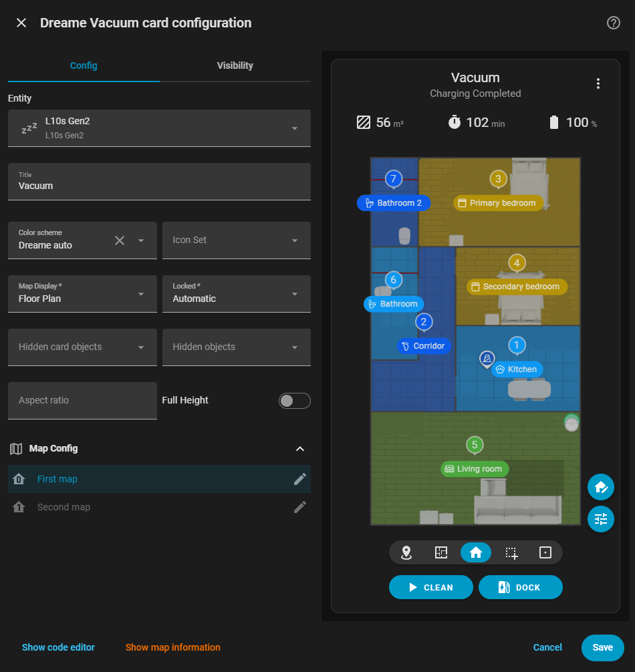Click the 56 m² area value

coord(389,122)
